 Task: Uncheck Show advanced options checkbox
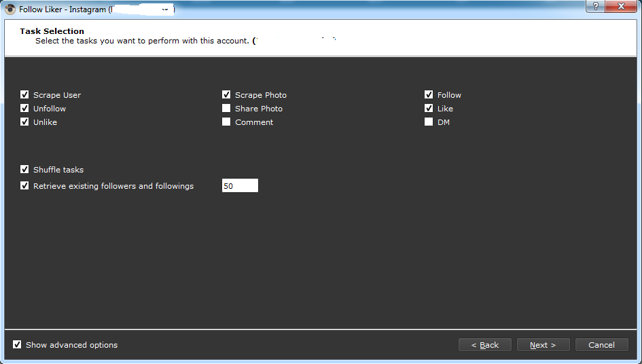point(17,344)
